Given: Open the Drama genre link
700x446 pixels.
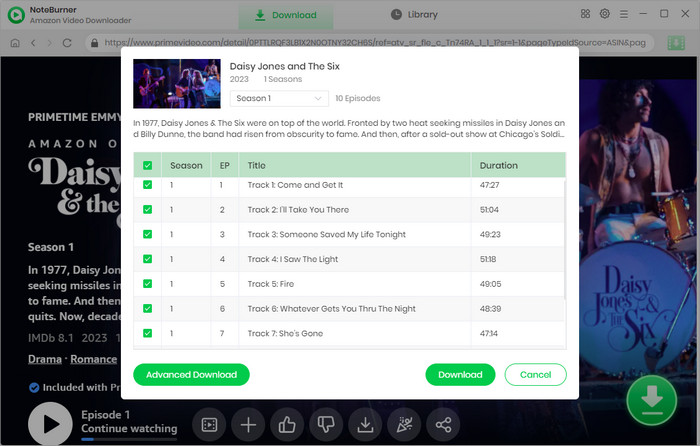Looking at the screenshot, I should (45, 359).
